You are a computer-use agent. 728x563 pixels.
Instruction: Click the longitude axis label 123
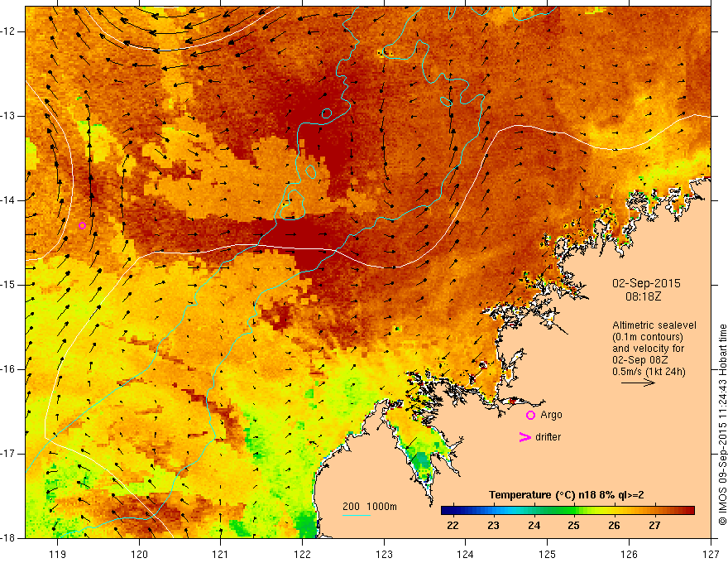tap(384, 554)
